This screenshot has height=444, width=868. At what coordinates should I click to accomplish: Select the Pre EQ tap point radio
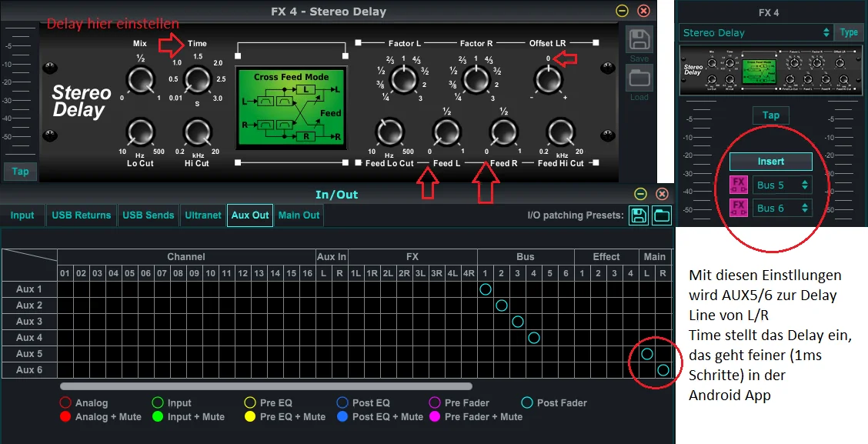click(250, 402)
